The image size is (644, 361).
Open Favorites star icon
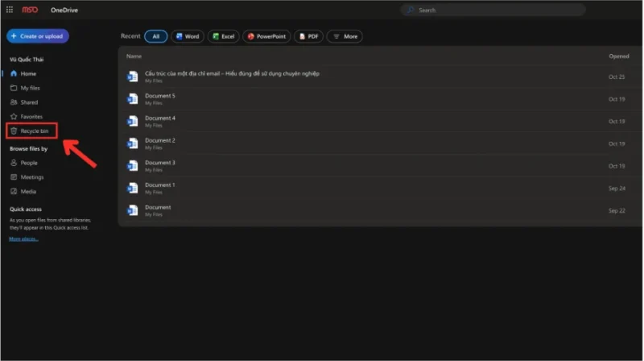[14, 117]
